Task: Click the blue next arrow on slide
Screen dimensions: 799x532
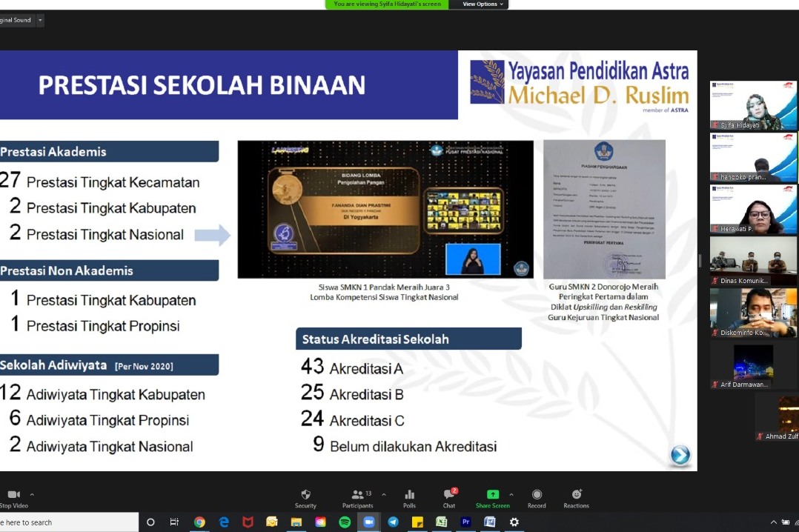Action: 680,455
